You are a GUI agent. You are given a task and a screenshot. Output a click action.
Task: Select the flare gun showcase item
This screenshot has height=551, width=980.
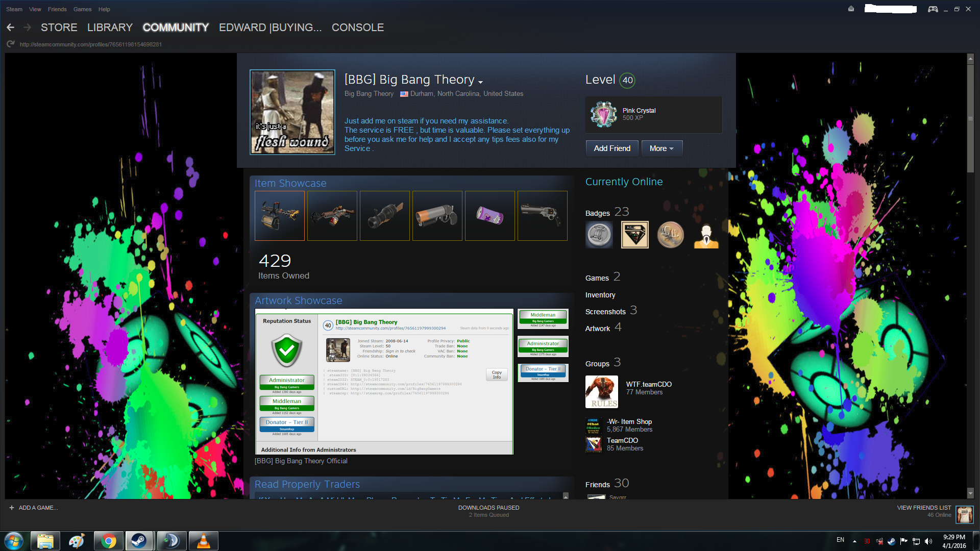click(x=437, y=216)
